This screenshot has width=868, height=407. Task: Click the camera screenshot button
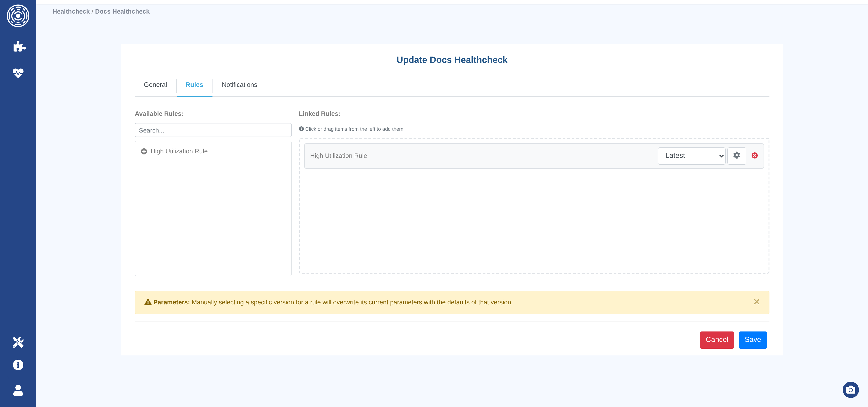[850, 390]
